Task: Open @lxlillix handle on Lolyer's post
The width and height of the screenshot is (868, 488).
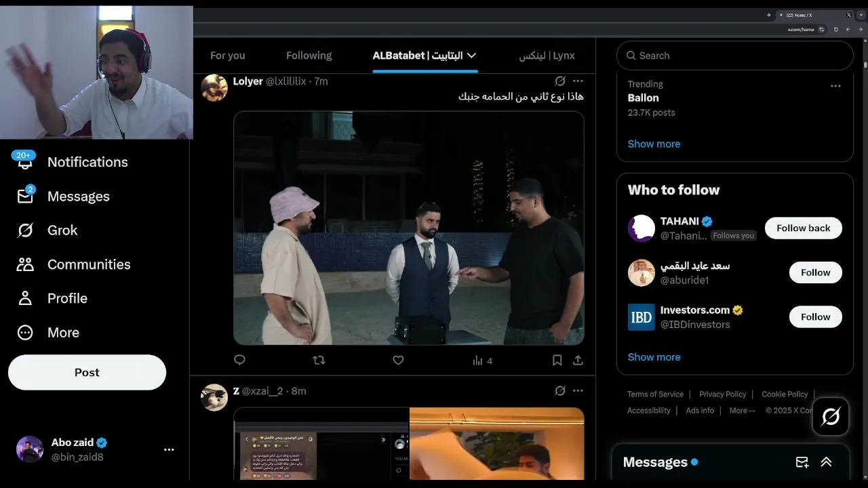Action: point(285,81)
